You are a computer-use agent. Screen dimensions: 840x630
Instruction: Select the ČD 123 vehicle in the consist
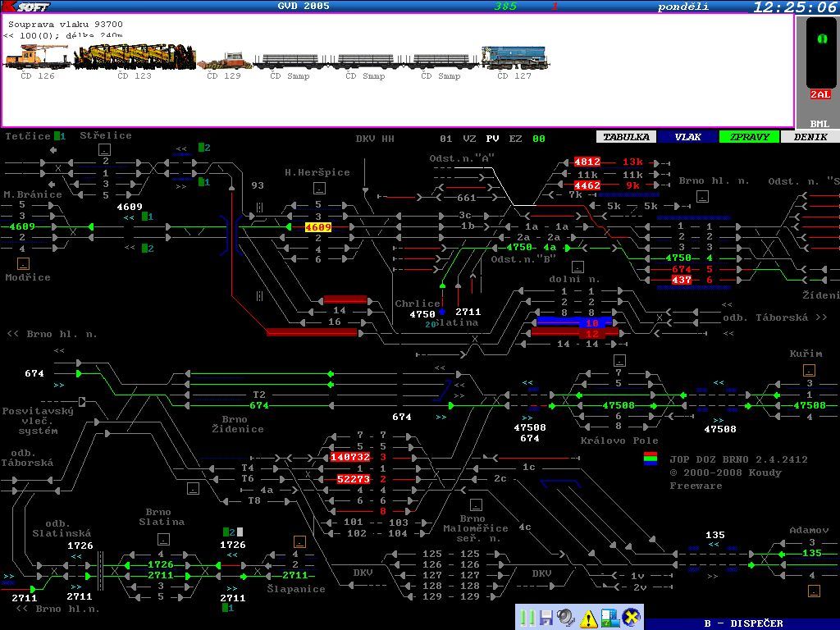(135, 57)
